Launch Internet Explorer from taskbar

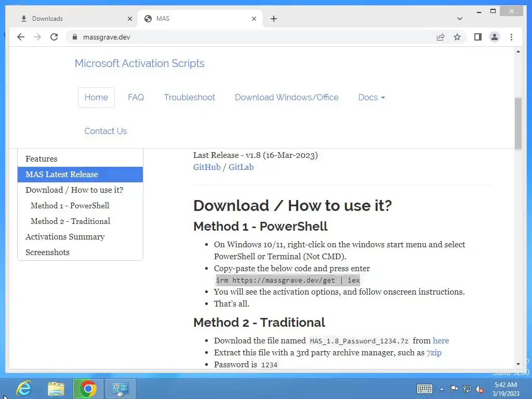pyautogui.click(x=24, y=389)
